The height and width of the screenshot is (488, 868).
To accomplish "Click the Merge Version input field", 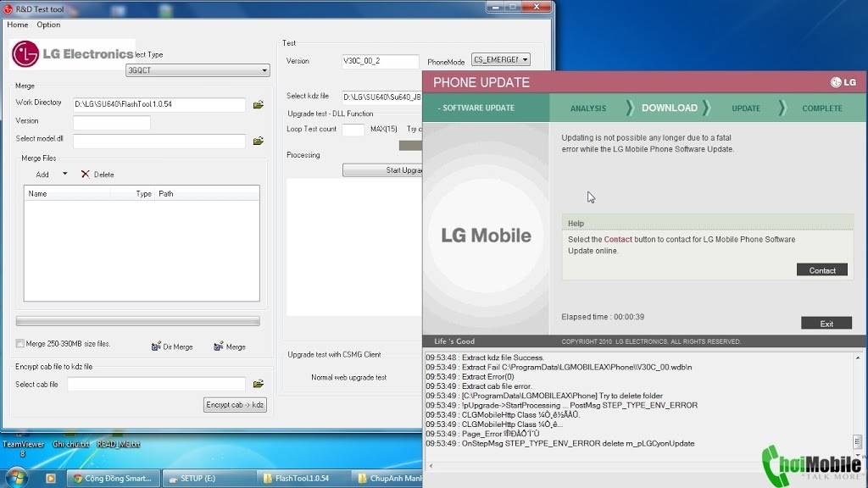I will [x=112, y=123].
